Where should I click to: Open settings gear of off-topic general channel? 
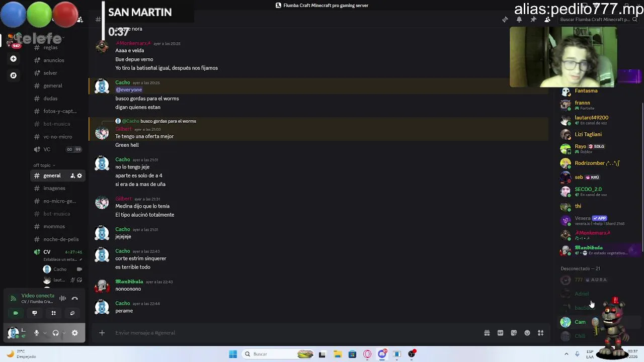(x=79, y=175)
